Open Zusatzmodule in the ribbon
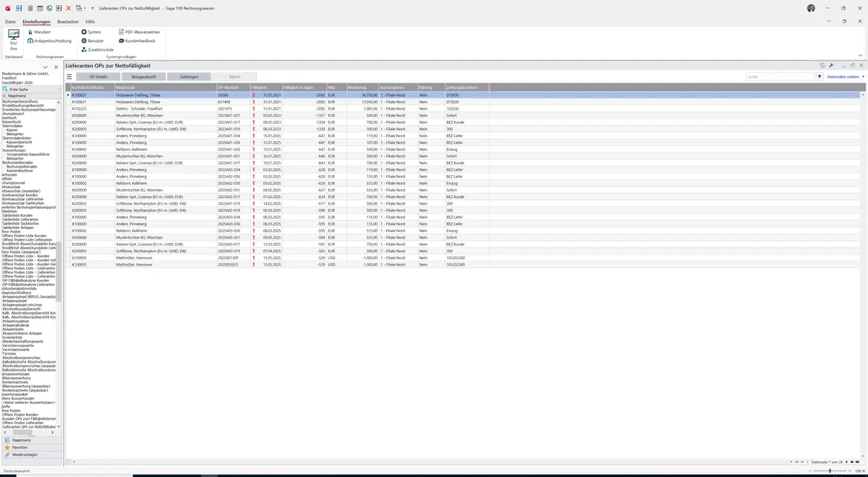 pyautogui.click(x=97, y=49)
